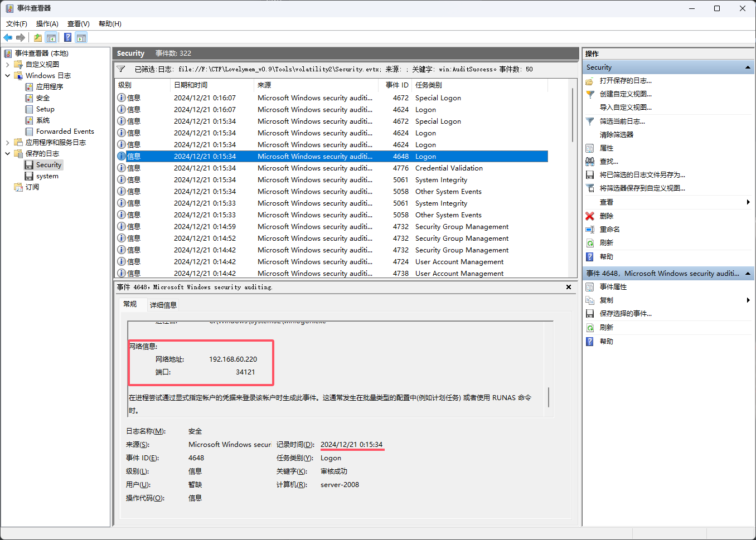Click the Up one level toolbar icon
The width and height of the screenshot is (756, 540).
pyautogui.click(x=37, y=38)
